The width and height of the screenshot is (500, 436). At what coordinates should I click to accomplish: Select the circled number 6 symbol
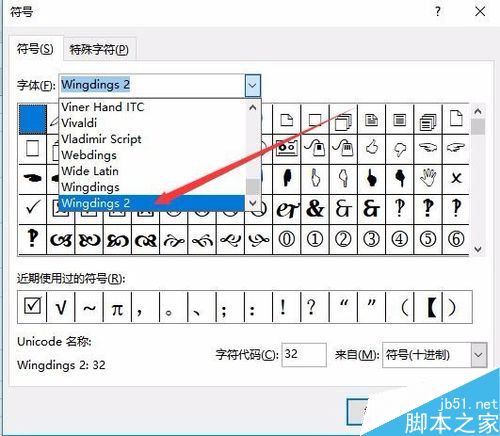coord(456,239)
